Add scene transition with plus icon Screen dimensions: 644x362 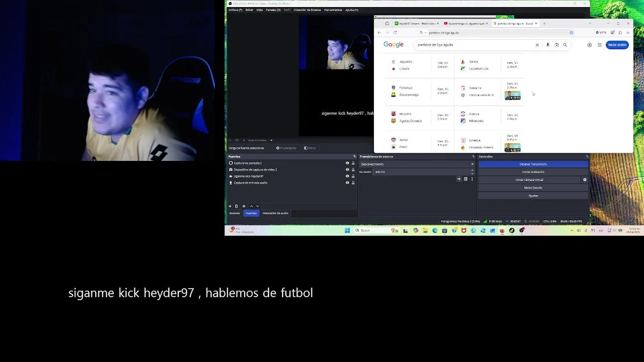tap(459, 179)
